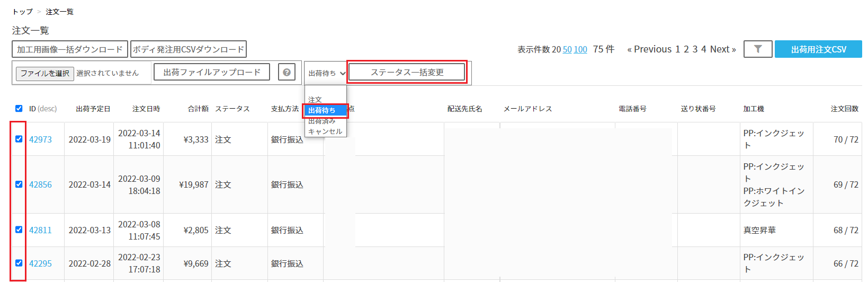Click the 2022-02-28 shipping date cell
Viewport: 868px width, 282px height.
click(x=90, y=263)
